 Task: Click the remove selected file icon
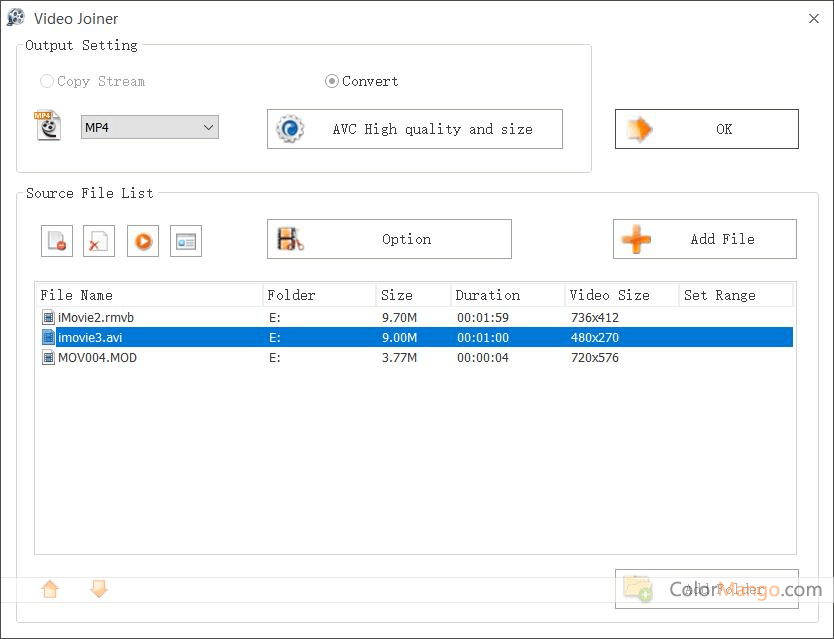point(57,241)
